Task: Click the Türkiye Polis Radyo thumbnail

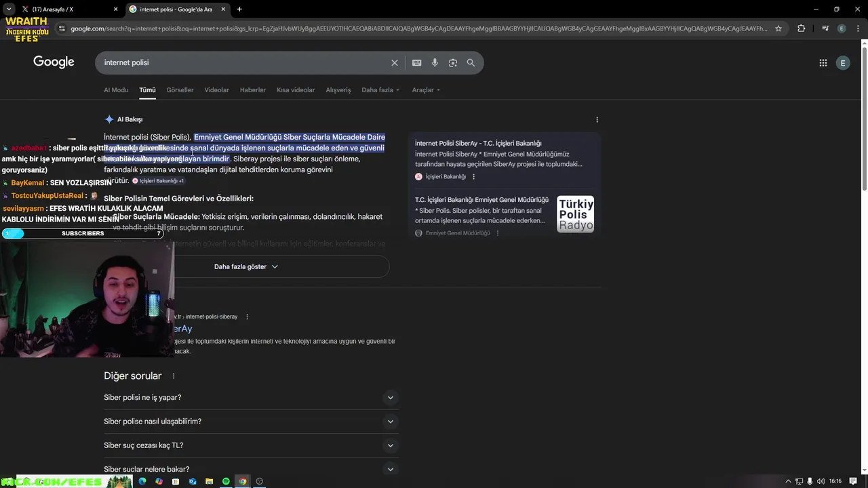Action: pos(575,214)
